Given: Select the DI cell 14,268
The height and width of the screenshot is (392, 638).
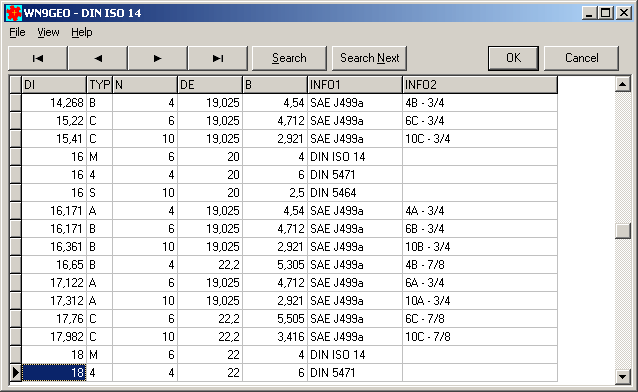Looking at the screenshot, I should pyautogui.click(x=54, y=103).
